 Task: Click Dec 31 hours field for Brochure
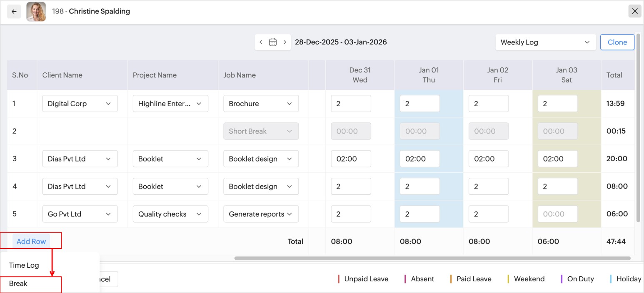click(351, 104)
